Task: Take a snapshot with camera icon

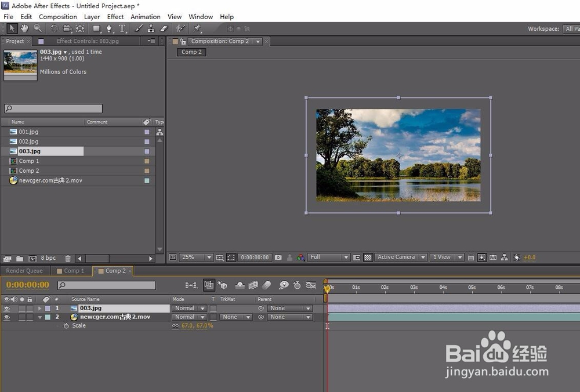Action: tap(278, 257)
